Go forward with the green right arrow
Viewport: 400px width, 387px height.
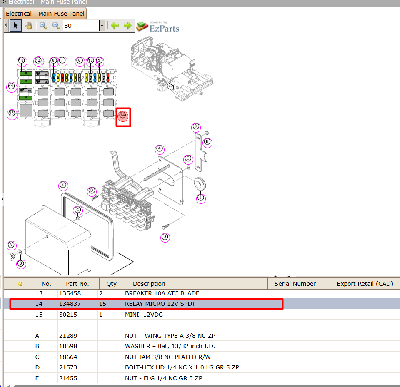(x=128, y=26)
